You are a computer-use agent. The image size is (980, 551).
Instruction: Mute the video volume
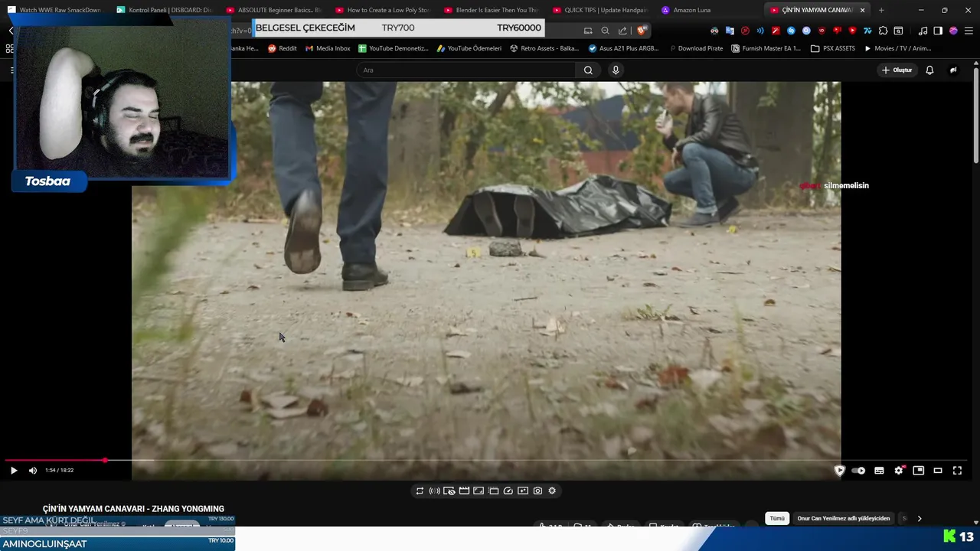point(32,471)
